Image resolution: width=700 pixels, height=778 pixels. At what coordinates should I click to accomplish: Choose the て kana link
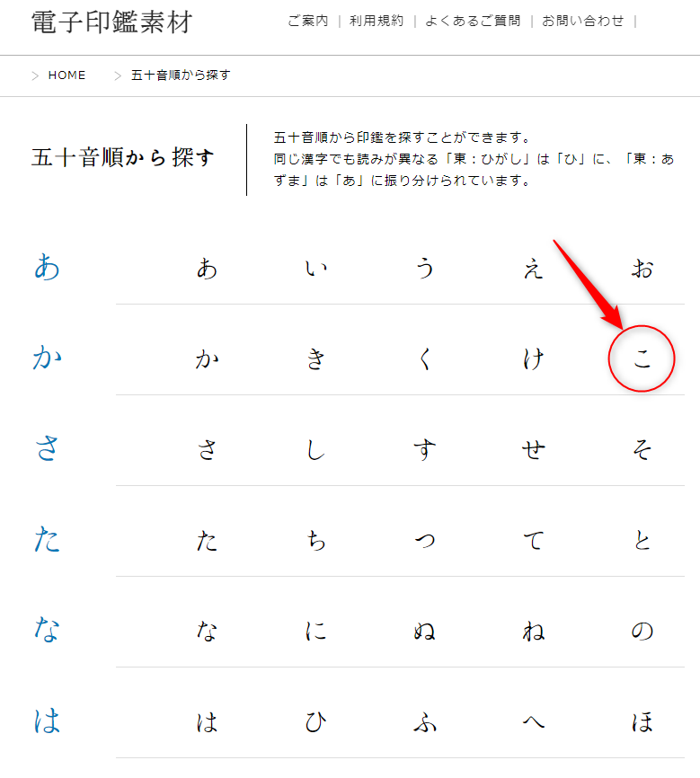[x=534, y=540]
